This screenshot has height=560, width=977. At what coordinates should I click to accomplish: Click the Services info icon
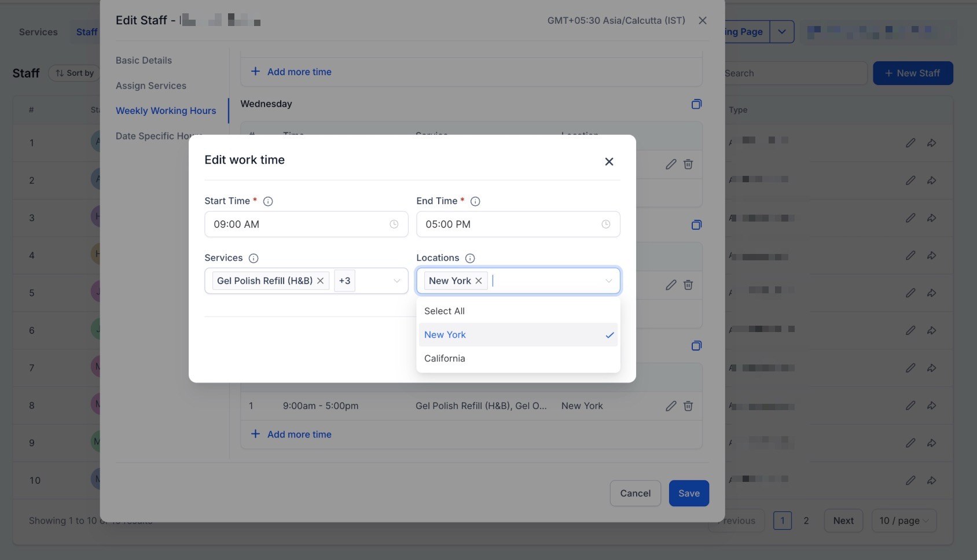click(254, 258)
